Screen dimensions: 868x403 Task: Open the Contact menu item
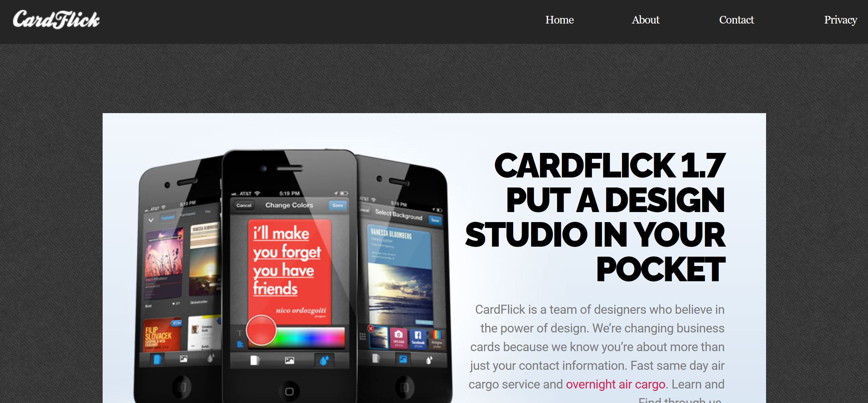click(x=736, y=20)
